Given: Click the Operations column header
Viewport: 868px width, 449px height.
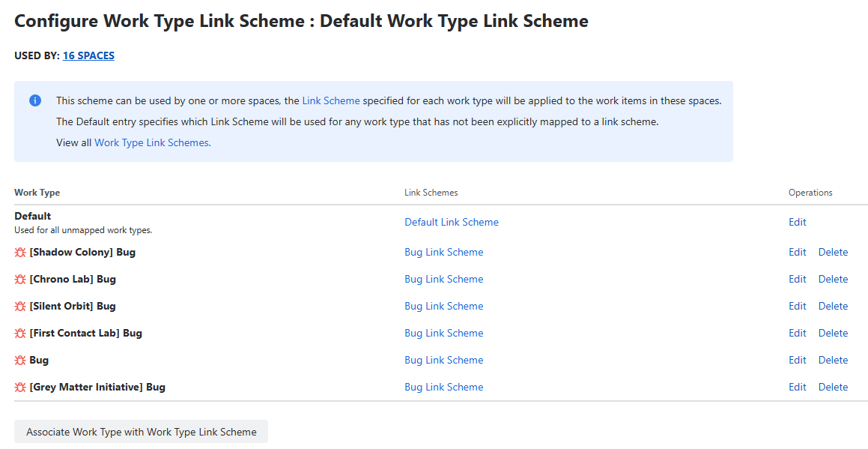Looking at the screenshot, I should click(810, 193).
